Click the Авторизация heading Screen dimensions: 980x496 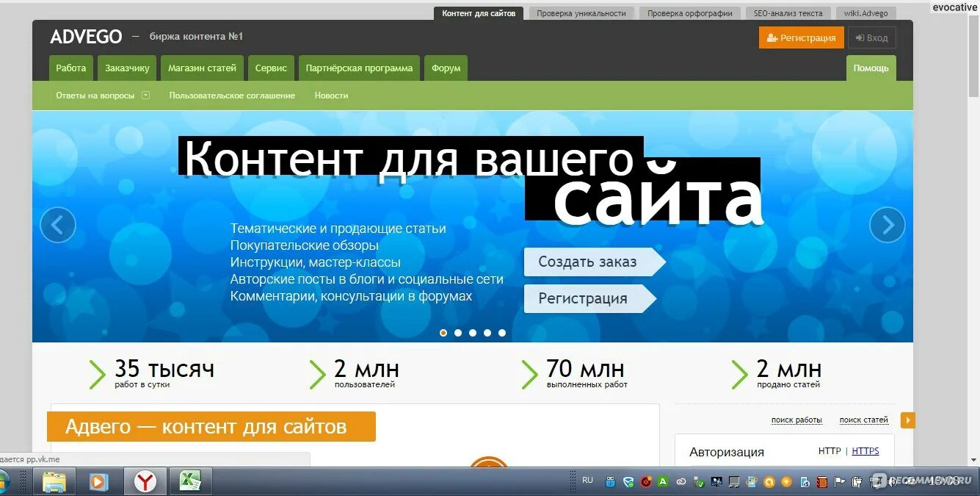pos(727,452)
